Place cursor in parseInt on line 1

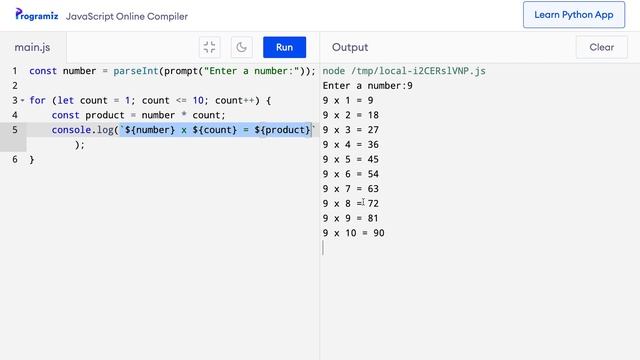136,71
